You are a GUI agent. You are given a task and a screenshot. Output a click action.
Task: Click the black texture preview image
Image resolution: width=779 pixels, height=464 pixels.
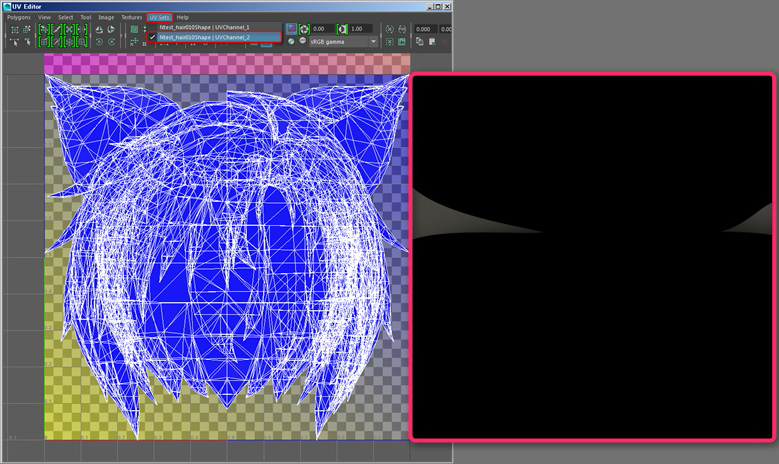click(x=592, y=257)
